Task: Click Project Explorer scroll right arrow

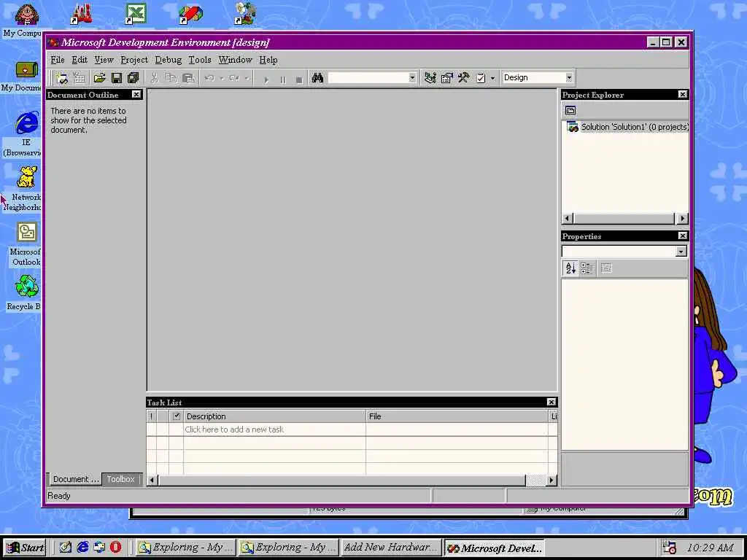Action: [682, 219]
